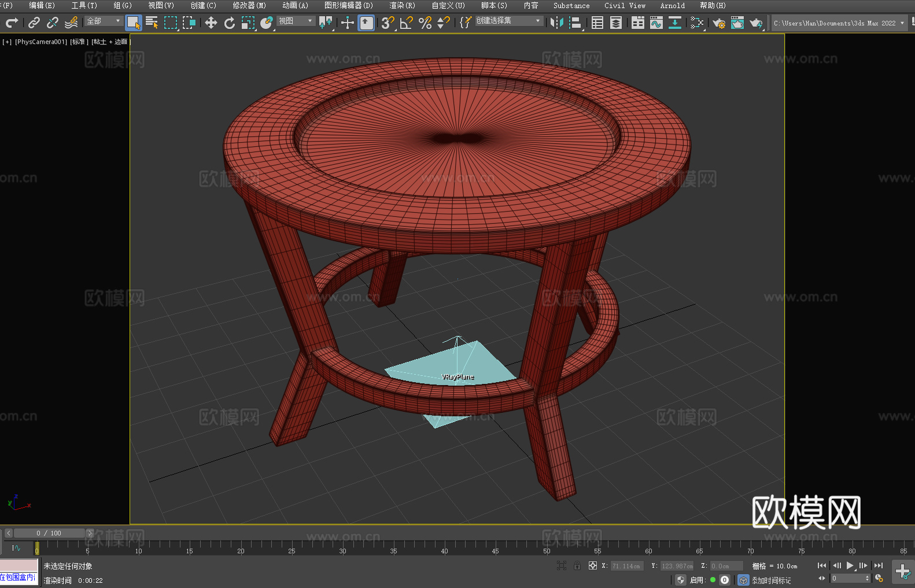Open Render Setup teapot-gear icon
The image size is (915, 588).
tap(719, 23)
